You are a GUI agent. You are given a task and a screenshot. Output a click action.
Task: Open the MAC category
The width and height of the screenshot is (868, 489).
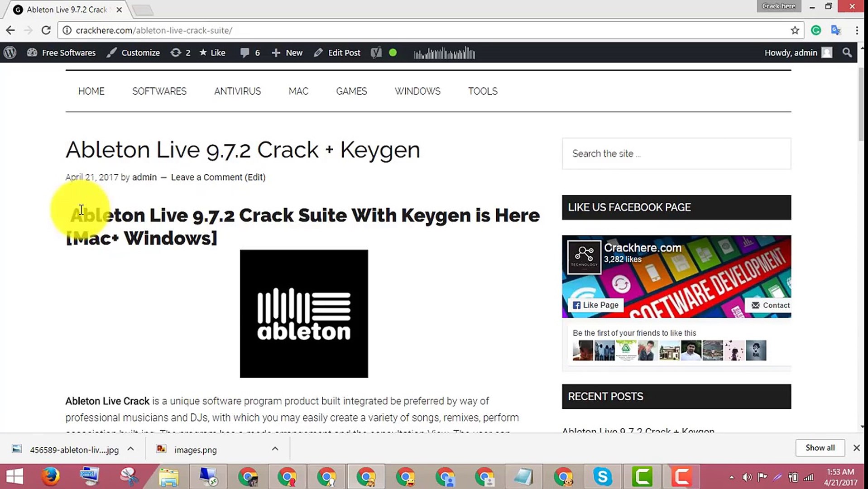click(298, 91)
